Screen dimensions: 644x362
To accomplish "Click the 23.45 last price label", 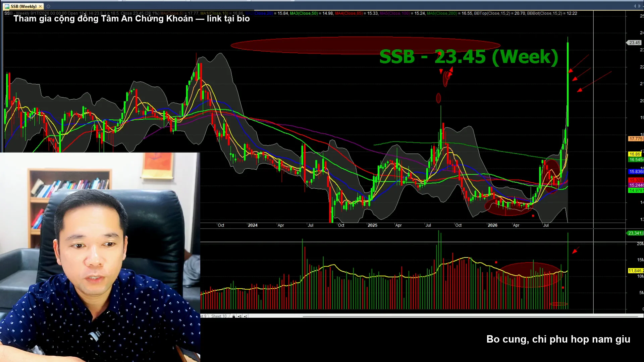I will coord(634,43).
